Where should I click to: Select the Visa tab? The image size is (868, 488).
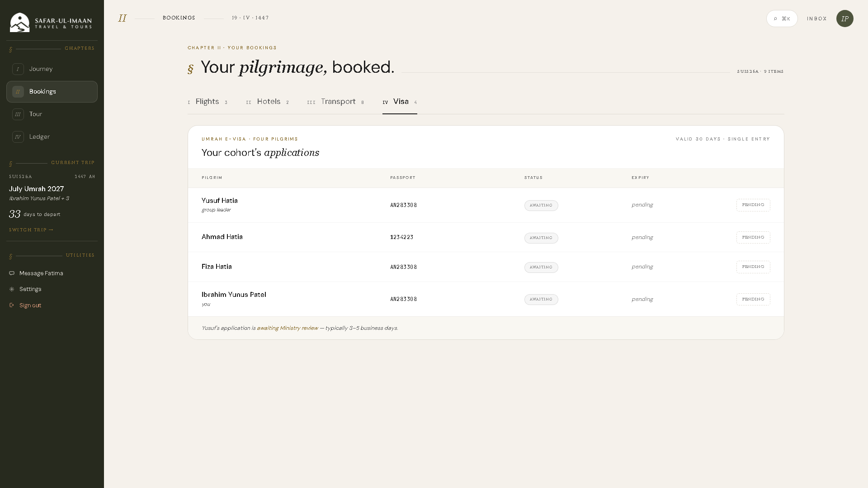pos(400,102)
